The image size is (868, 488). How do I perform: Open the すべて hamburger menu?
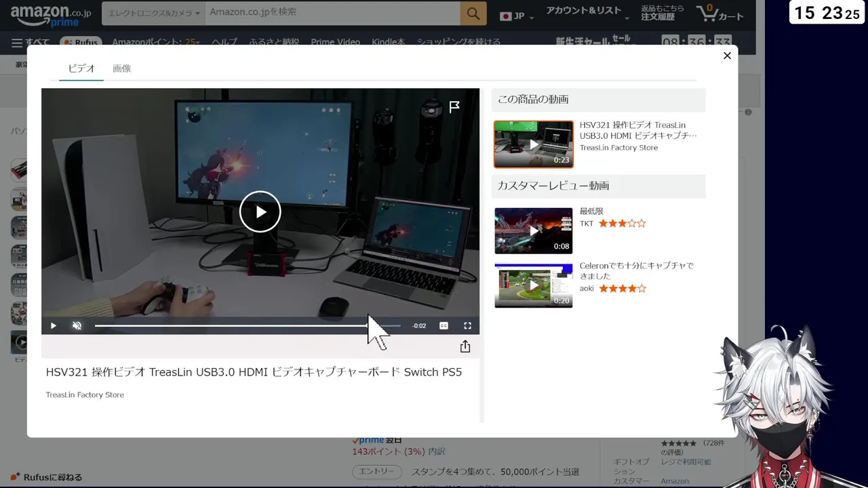(31, 42)
